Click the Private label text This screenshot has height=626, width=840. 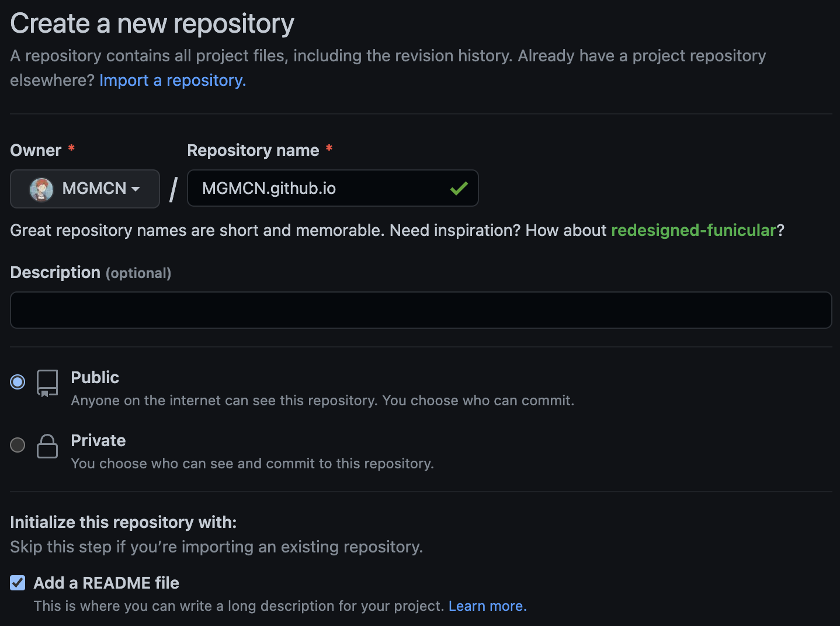pos(98,440)
